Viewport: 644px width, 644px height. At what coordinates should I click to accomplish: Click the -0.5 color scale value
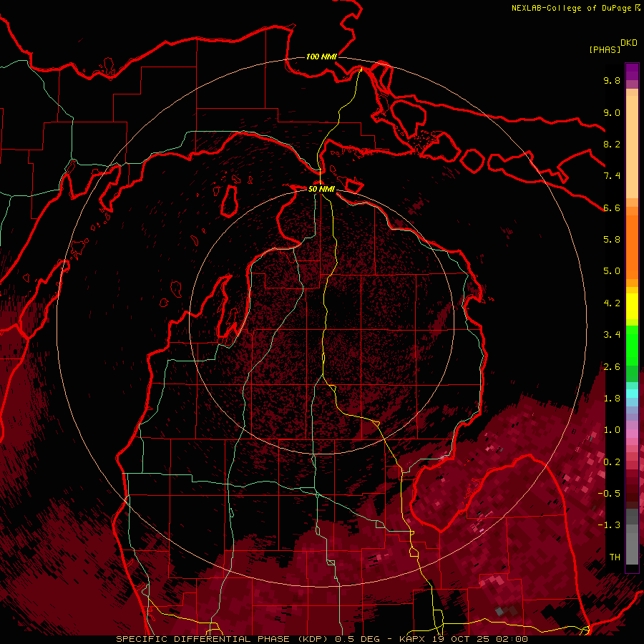(x=609, y=494)
